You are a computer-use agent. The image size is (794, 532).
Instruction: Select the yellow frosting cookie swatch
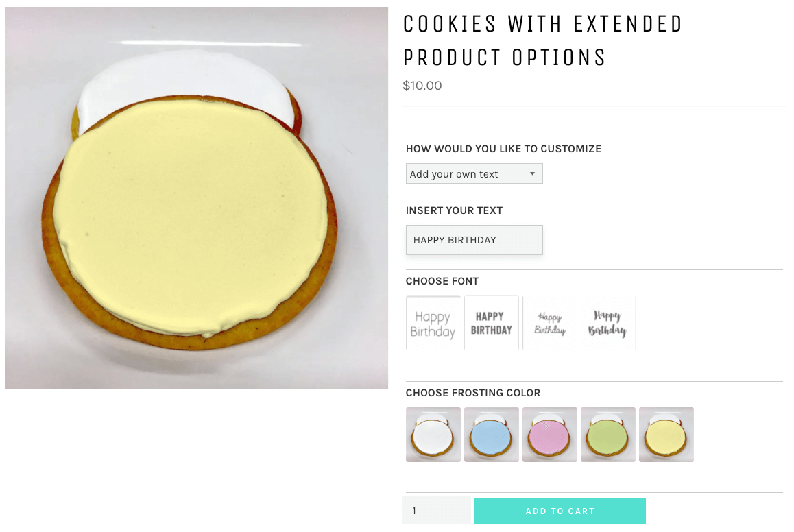pos(666,435)
